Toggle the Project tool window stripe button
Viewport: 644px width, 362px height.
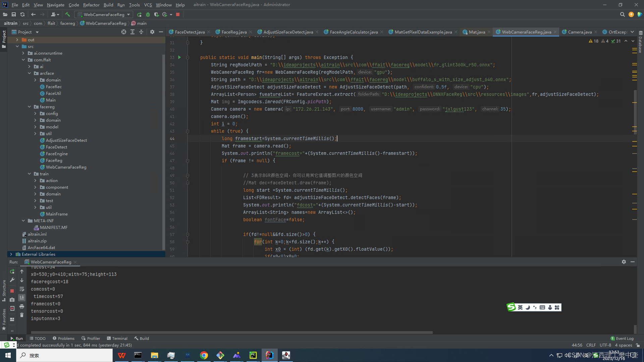4,39
